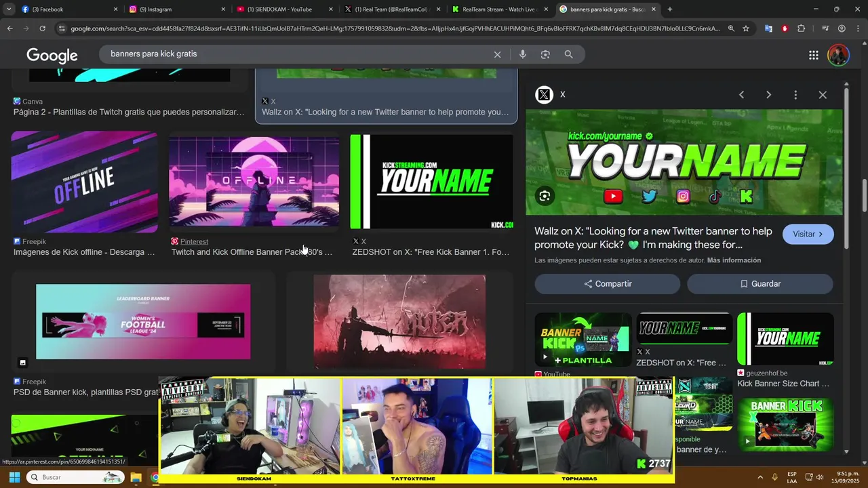Click the Lens icon on the preview image
The height and width of the screenshot is (488, 868).
coord(545,197)
